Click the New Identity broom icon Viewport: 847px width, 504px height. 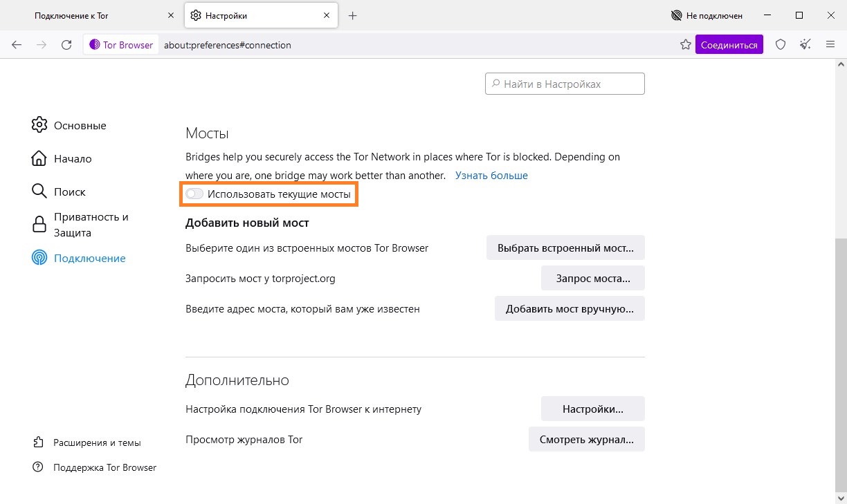805,45
